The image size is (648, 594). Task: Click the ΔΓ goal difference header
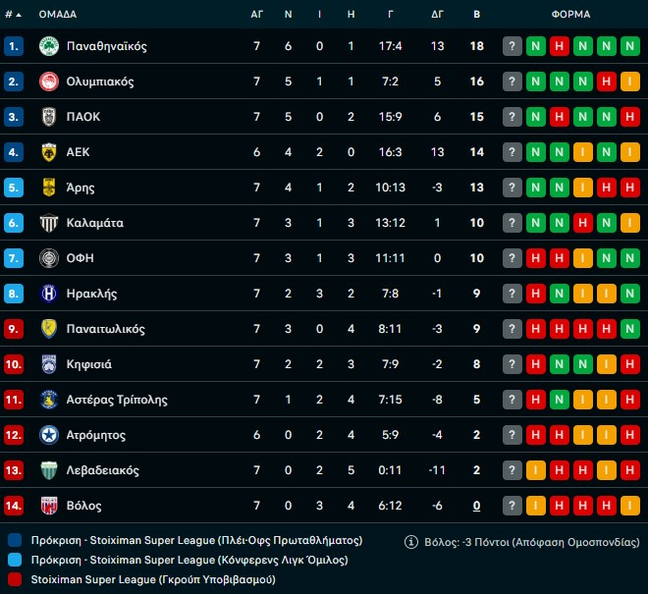pos(437,14)
